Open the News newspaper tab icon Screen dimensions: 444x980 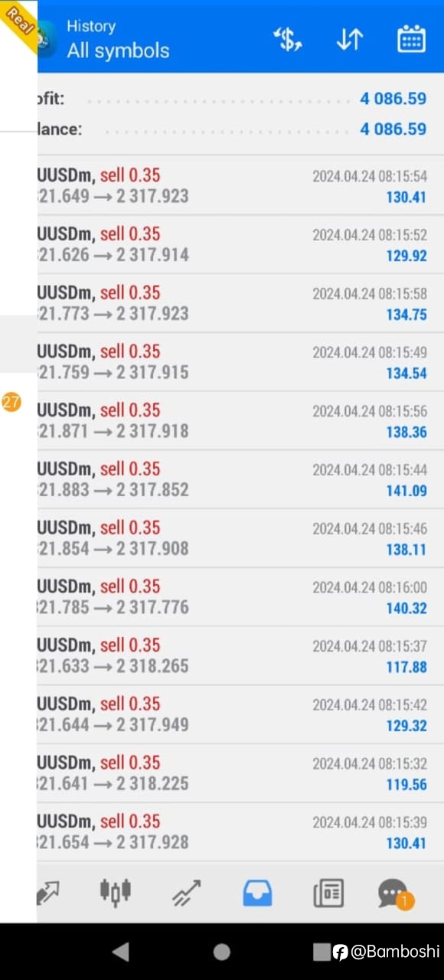click(328, 893)
